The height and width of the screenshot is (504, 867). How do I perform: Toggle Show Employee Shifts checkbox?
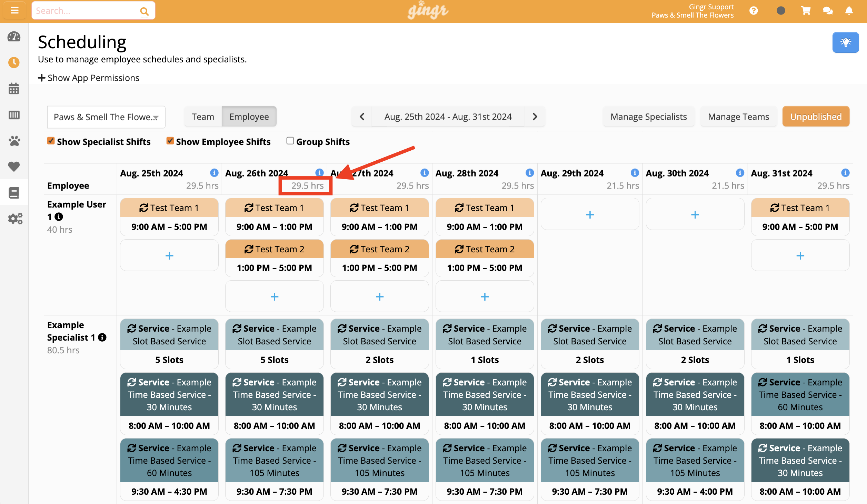click(x=170, y=141)
